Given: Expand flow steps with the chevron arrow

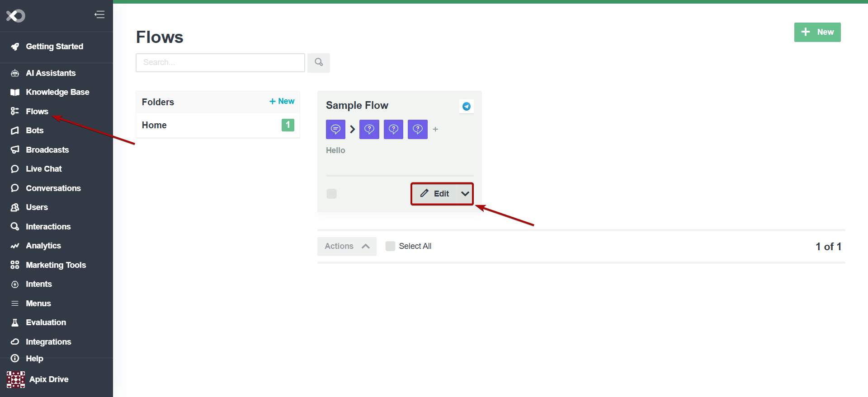Looking at the screenshot, I should (x=353, y=129).
